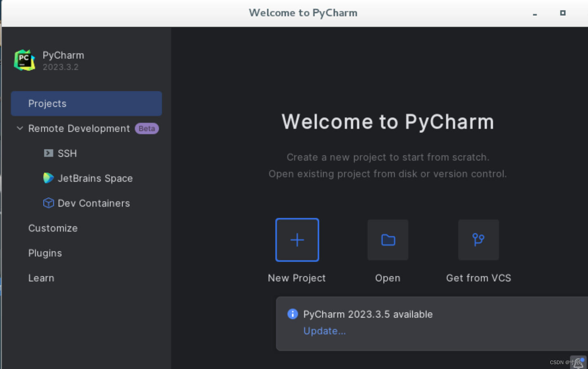
Task: Click the version text "2023.3.2"
Action: [60, 67]
